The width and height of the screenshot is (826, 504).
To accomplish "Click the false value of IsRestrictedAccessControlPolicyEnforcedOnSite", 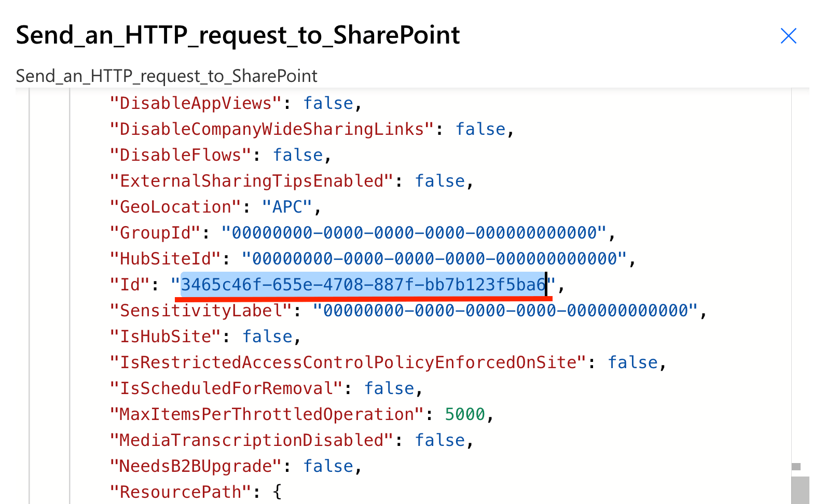I will 633,362.
